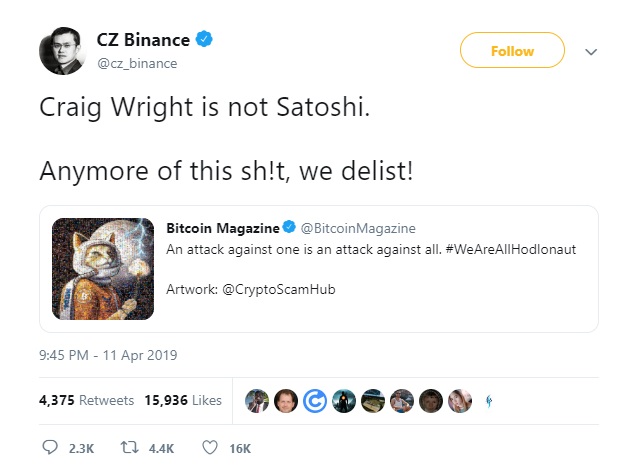
Task: Click the blue C logo liker avatar
Action: pyautogui.click(x=315, y=401)
